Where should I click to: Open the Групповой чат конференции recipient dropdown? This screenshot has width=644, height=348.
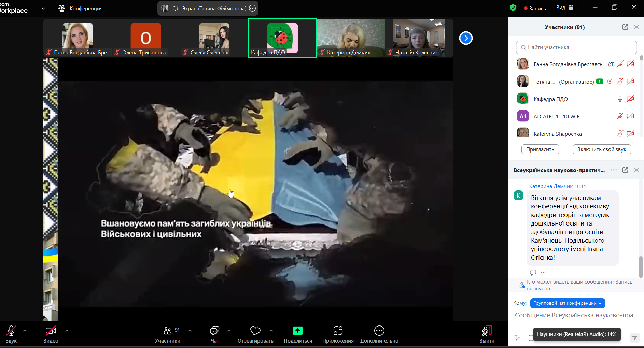(x=567, y=303)
